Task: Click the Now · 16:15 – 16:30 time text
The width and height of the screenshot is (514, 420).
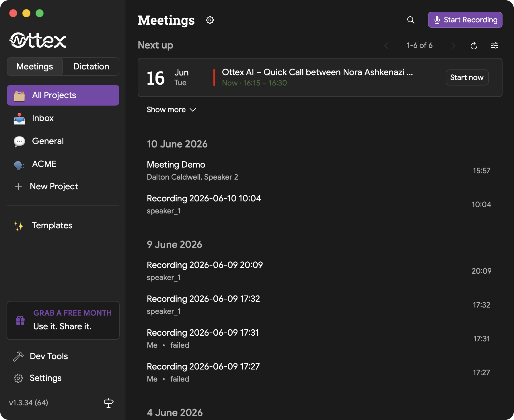Action: [x=254, y=83]
